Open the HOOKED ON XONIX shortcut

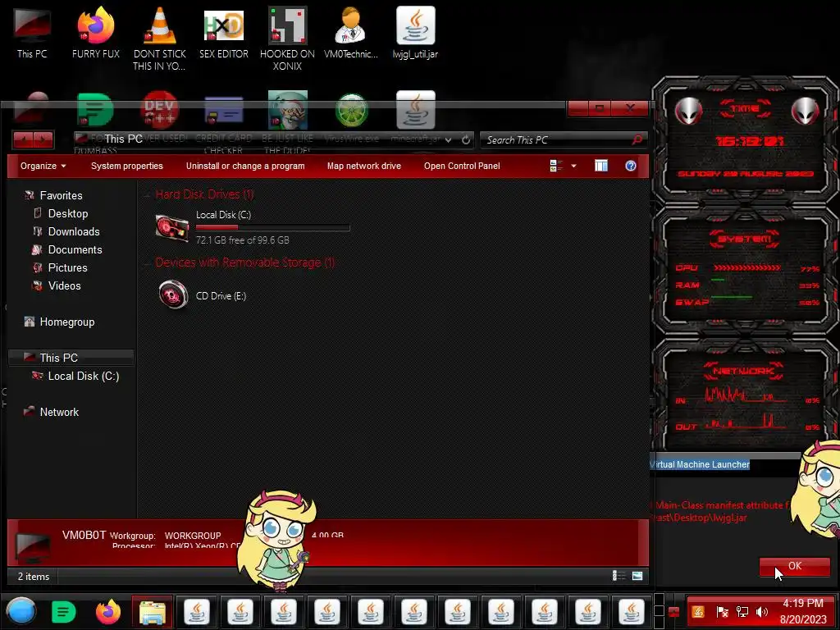[287, 38]
